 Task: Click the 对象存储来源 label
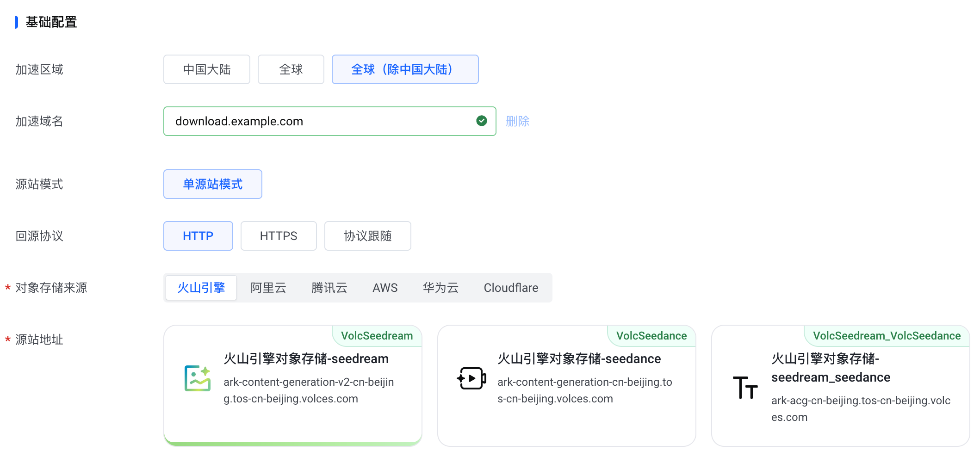[51, 288]
